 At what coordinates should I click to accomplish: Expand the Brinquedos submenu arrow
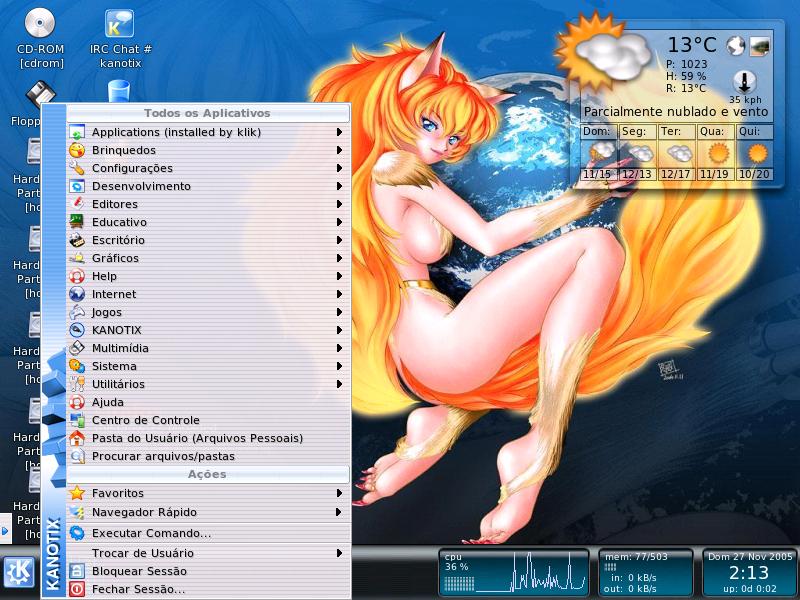point(339,150)
